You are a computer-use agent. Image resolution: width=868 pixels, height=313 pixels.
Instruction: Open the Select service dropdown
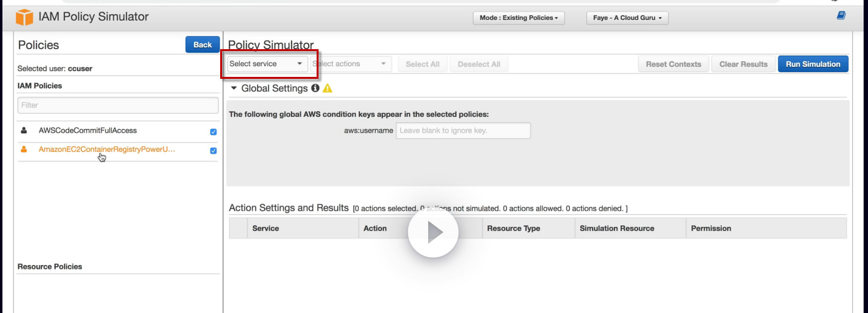[x=267, y=64]
